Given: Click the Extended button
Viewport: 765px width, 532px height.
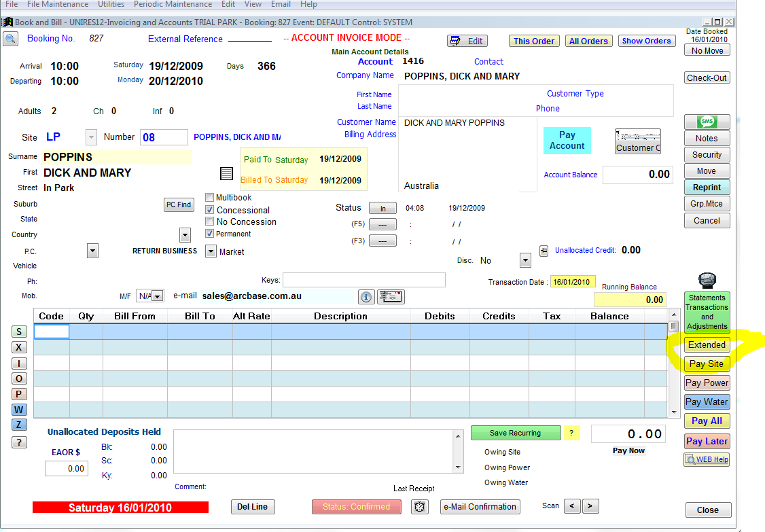Looking at the screenshot, I should click(x=707, y=344).
